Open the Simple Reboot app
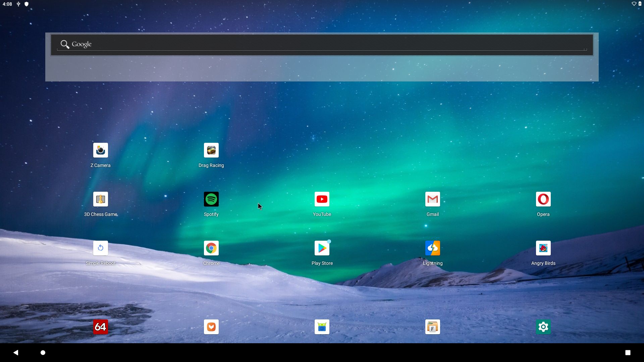Viewport: 644px width, 362px height. point(100,248)
